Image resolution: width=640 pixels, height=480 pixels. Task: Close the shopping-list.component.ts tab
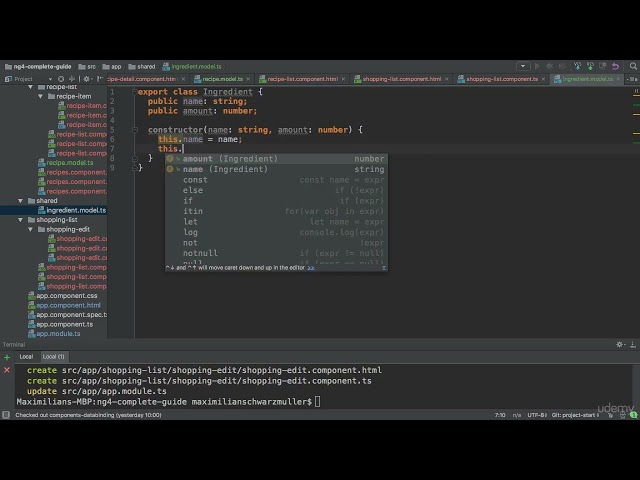[x=543, y=79]
